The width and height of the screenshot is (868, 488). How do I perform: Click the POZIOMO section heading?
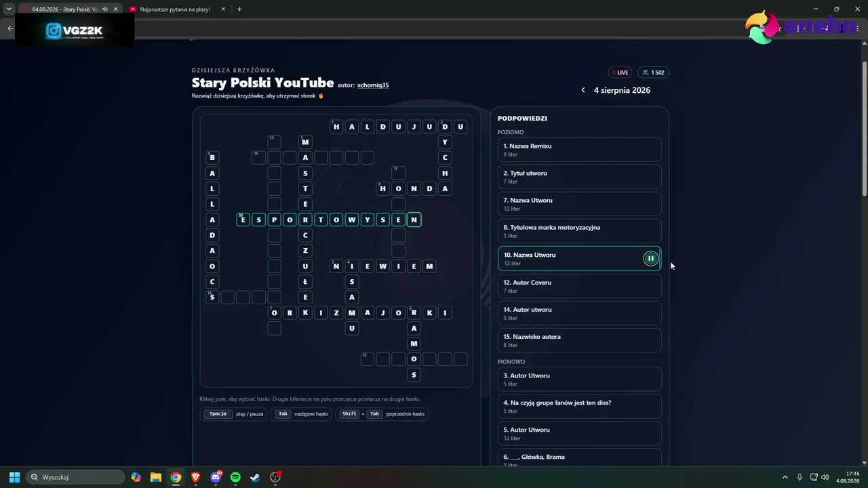(x=511, y=132)
